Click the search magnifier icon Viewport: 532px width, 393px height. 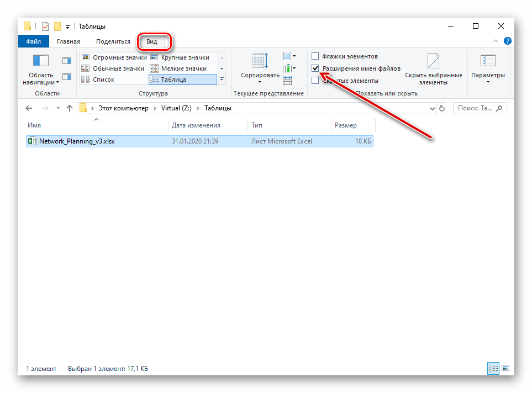tap(499, 108)
